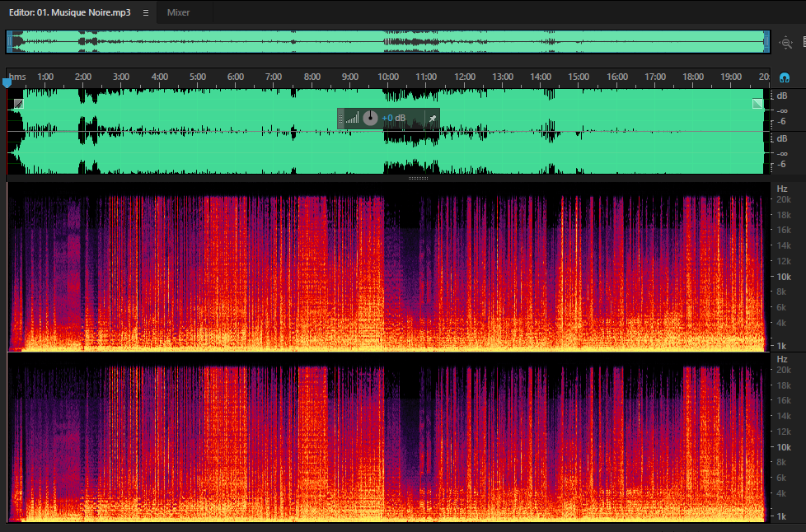Image resolution: width=806 pixels, height=532 pixels.
Task: Click the overview navigator waveform strip
Action: [388, 42]
